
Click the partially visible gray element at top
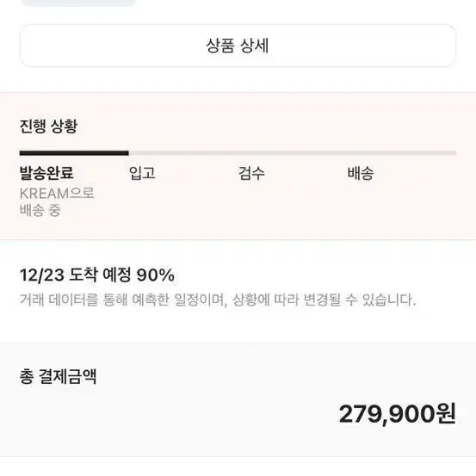tap(79, 3)
